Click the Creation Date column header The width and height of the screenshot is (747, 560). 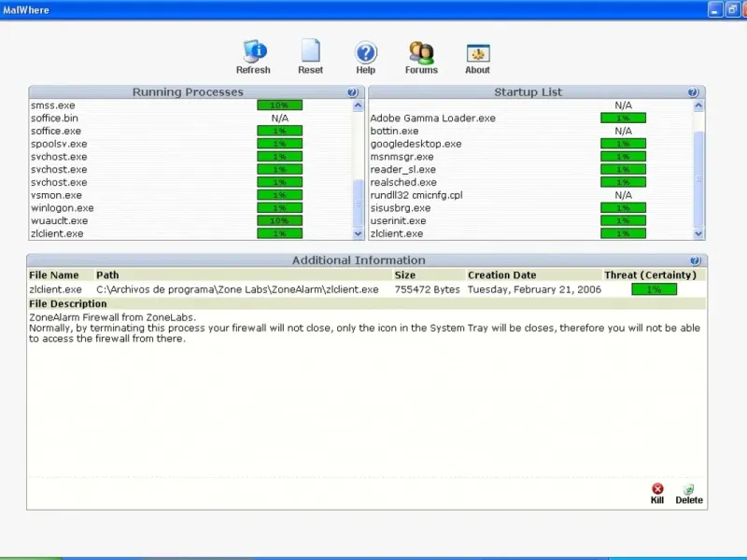pos(501,275)
